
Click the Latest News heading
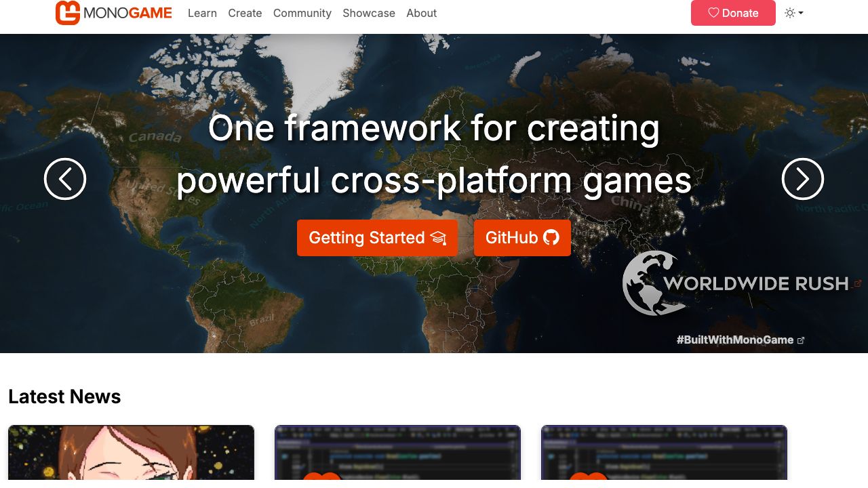64,396
